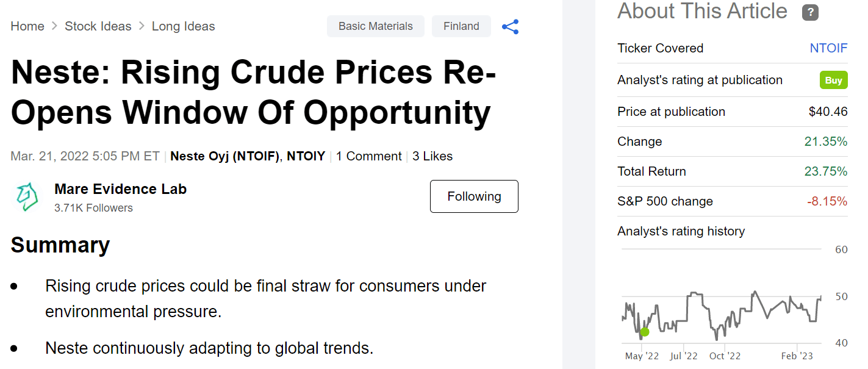Image resolution: width=868 pixels, height=369 pixels.
Task: Toggle the 3 Likes counter
Action: tap(432, 156)
